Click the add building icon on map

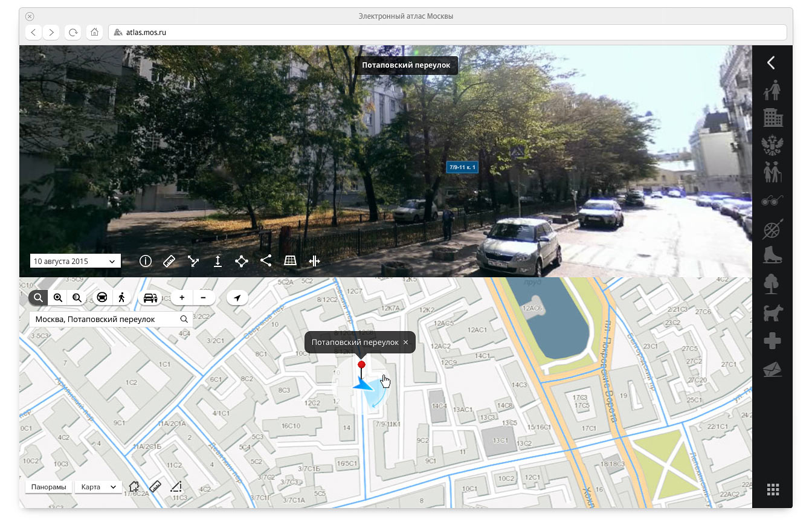134,487
